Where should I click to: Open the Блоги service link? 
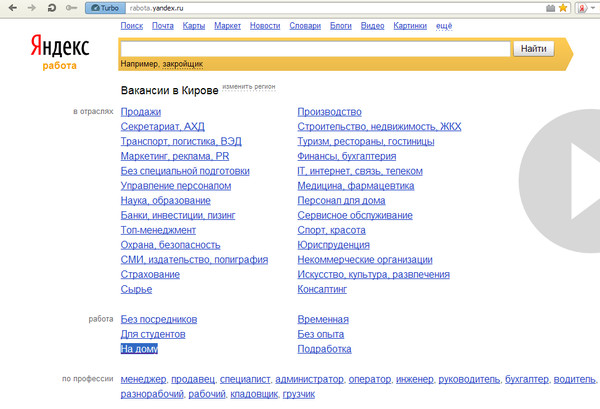point(341,26)
